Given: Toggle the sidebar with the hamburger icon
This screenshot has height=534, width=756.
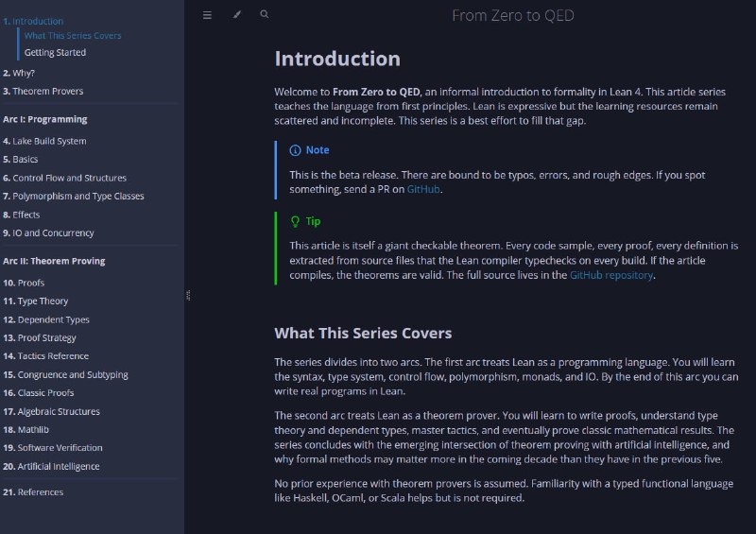Looking at the screenshot, I should 207,15.
